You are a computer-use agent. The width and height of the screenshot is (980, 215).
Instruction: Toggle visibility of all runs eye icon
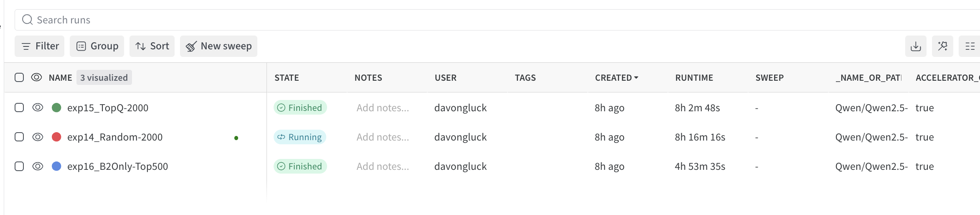(37, 77)
